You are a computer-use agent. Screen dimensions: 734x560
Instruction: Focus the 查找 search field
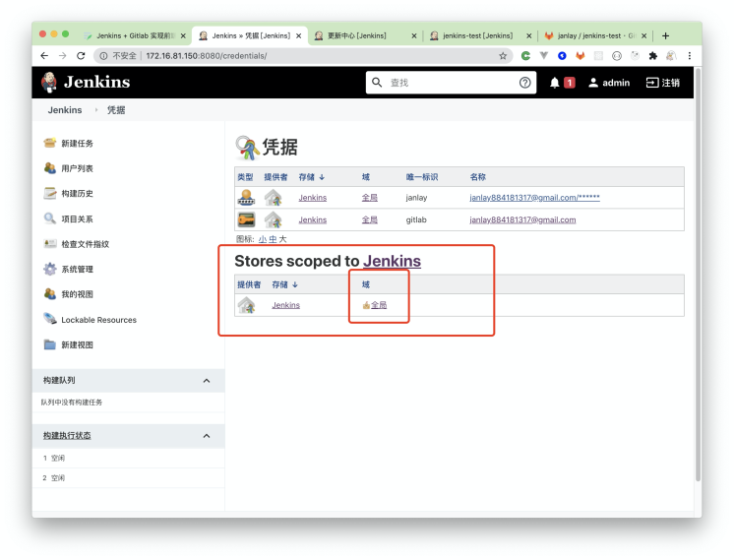451,83
